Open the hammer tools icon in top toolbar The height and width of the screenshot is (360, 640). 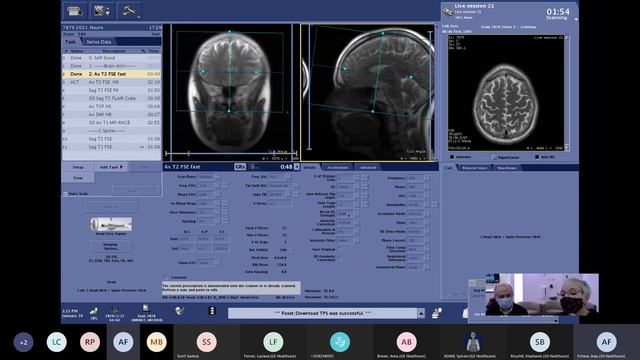coord(129,11)
